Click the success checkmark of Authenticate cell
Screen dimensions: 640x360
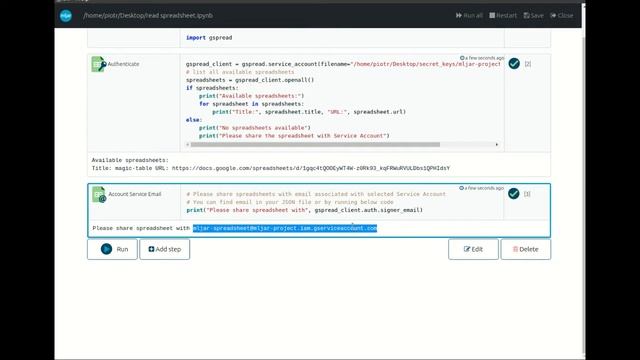coord(514,64)
